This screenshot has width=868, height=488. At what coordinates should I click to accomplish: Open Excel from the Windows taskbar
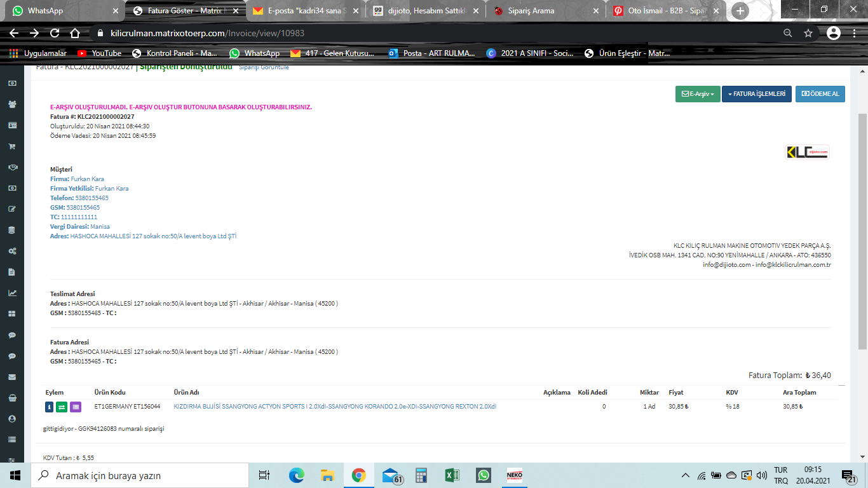pos(452,475)
